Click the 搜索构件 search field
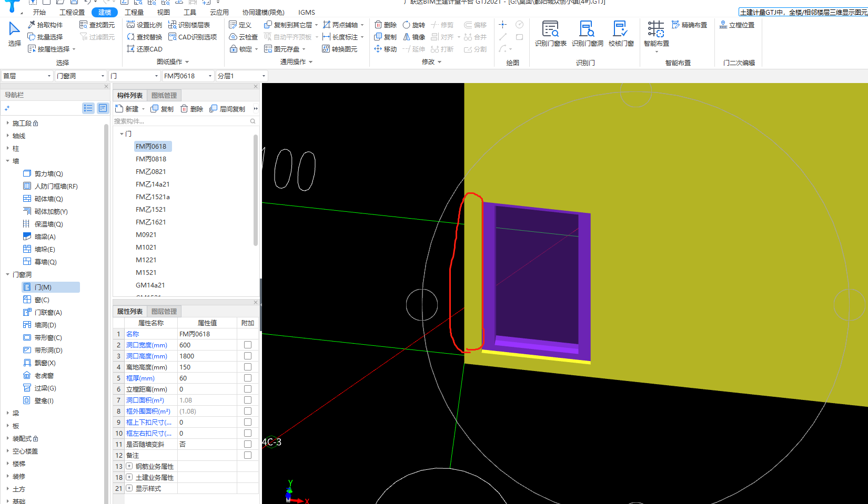The width and height of the screenshot is (868, 504). coord(180,121)
